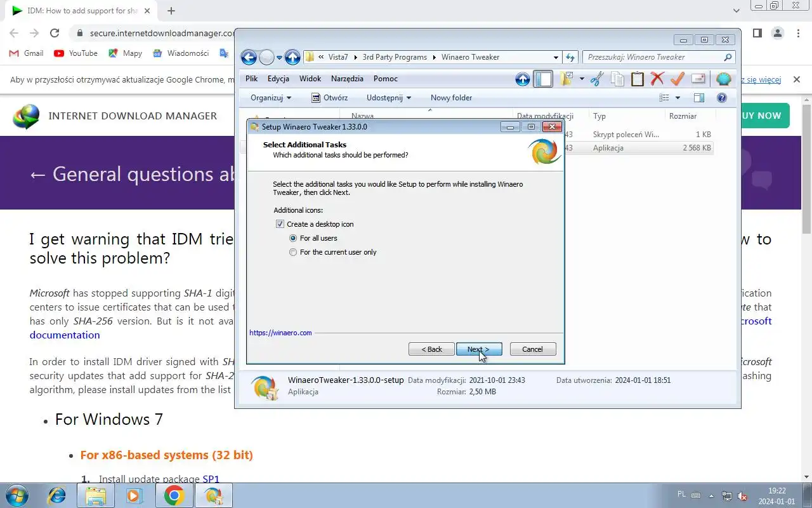This screenshot has width=812, height=508.
Task: Click the blue up-arrow toolbar icon in Explorer
Action: click(x=523, y=79)
